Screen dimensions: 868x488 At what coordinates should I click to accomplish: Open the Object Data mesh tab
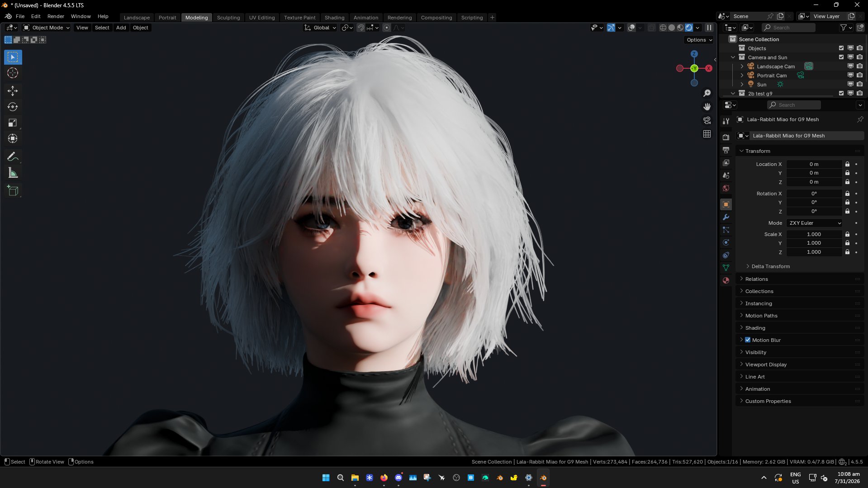click(x=726, y=268)
